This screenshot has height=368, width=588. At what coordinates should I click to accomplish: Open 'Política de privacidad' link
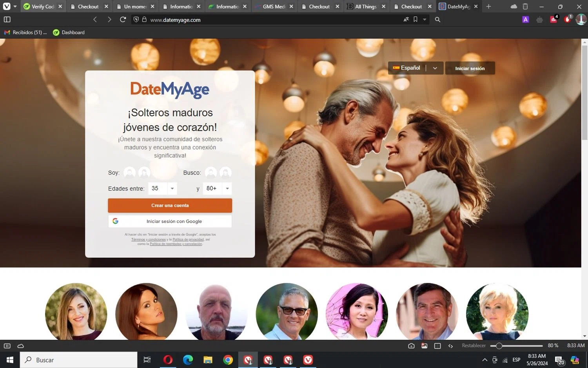tap(188, 239)
